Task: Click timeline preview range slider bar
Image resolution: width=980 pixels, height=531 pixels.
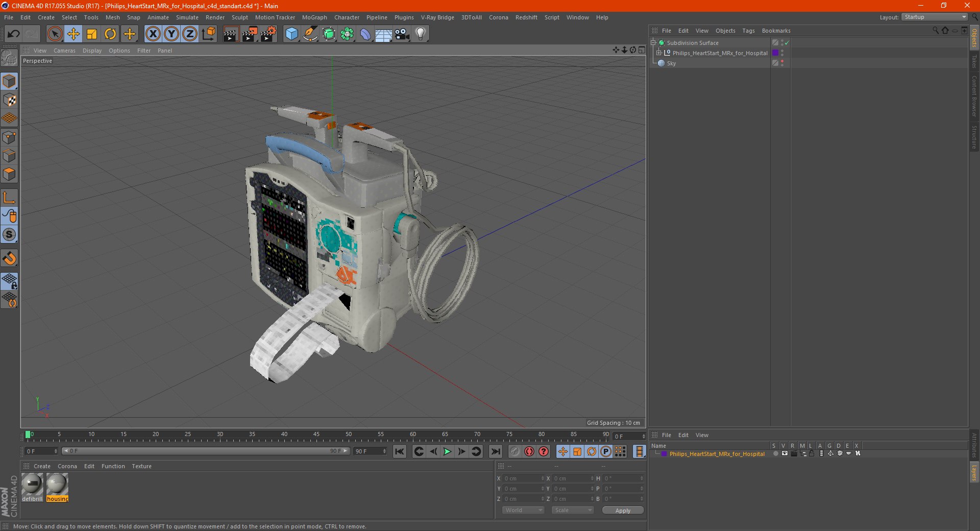Action: point(206,451)
